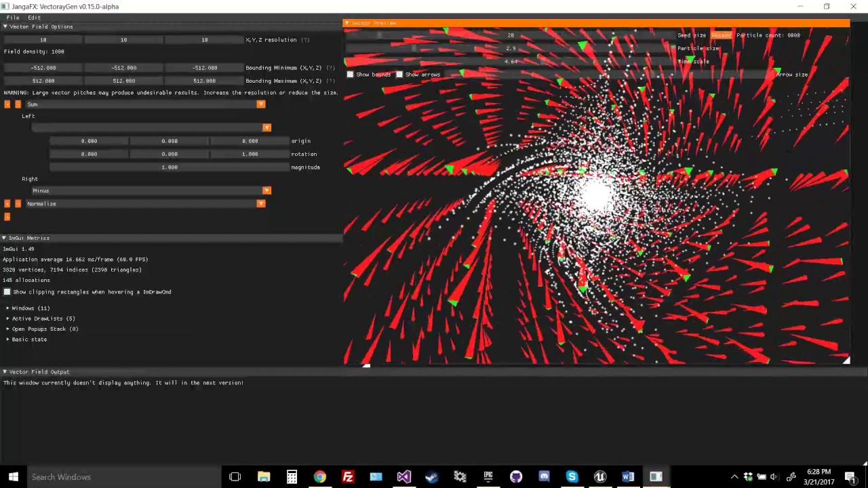Click the (?) help marker beside Bounding Maximum

[330, 81]
